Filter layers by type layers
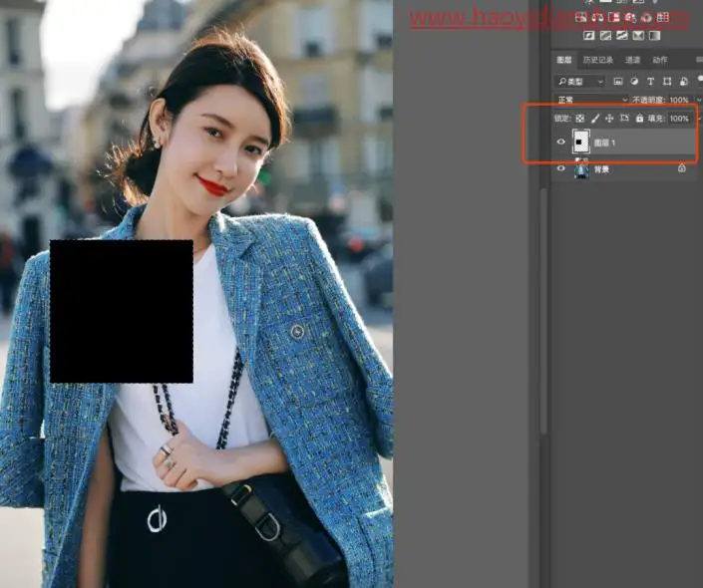This screenshot has height=588, width=703. click(650, 81)
